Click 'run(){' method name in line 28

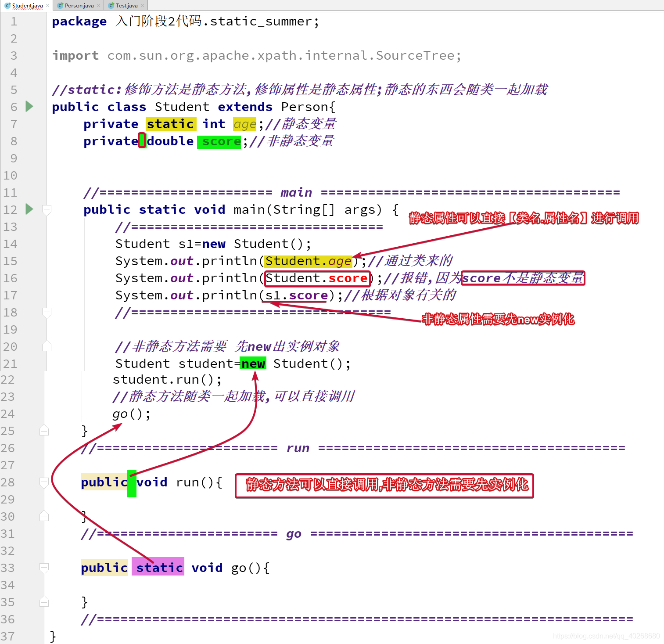(199, 482)
